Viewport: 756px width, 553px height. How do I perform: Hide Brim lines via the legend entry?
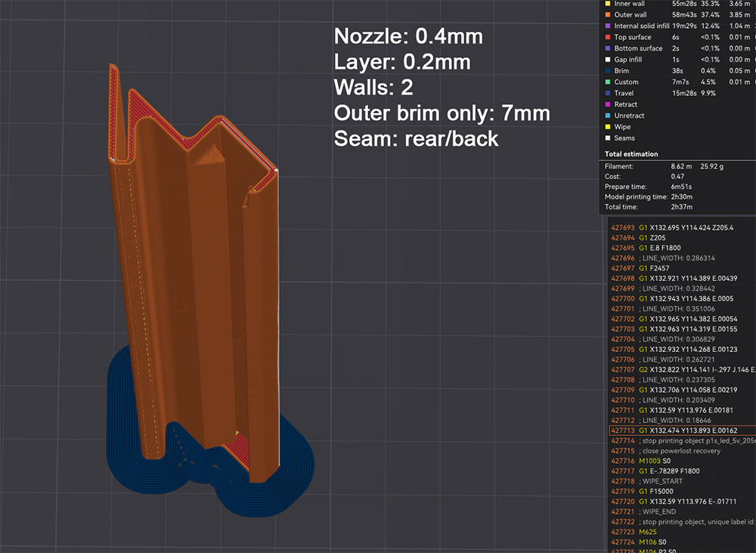click(621, 71)
